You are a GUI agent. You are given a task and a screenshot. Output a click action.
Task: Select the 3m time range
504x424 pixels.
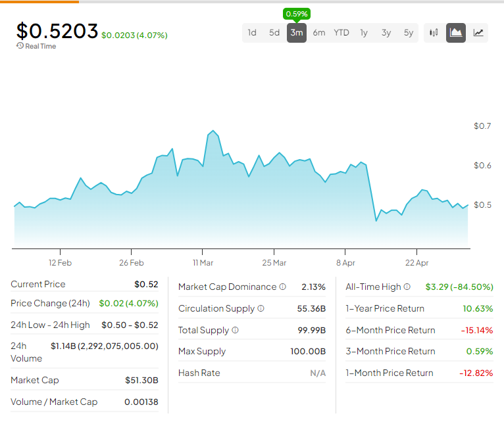[x=296, y=32]
